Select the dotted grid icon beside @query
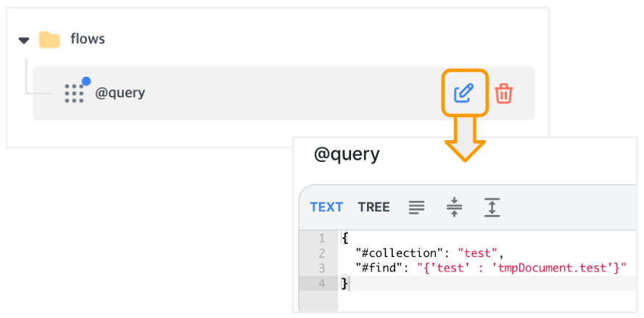Image resolution: width=644 pixels, height=318 pixels. point(75,94)
